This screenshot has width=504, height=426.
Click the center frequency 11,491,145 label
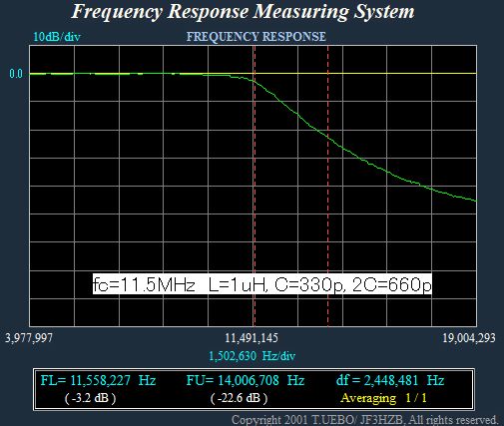click(x=252, y=338)
